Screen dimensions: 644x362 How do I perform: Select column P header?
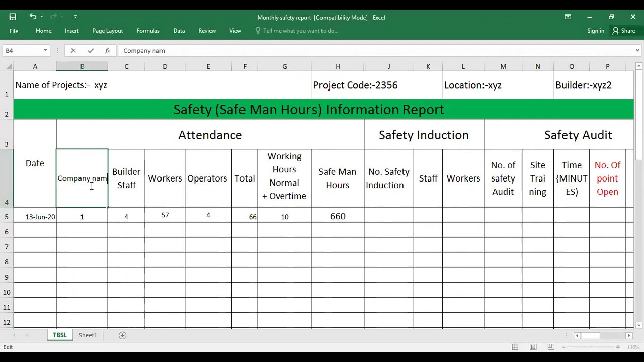point(607,66)
